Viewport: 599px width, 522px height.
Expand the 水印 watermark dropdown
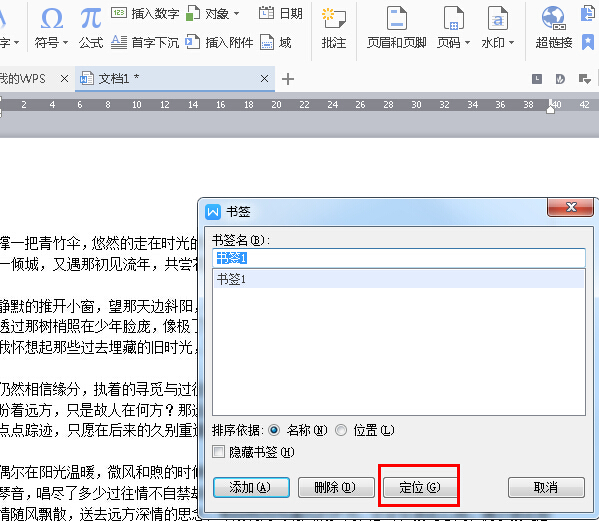[512, 43]
